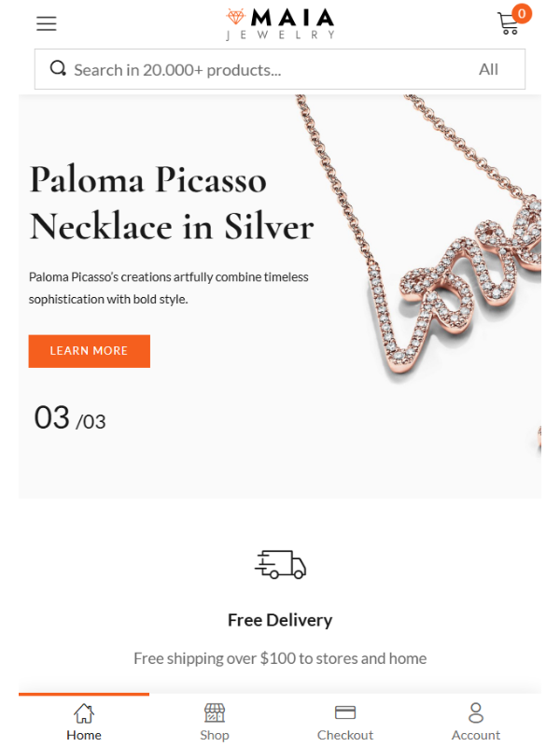560x747 pixels.
Task: Expand the All categories dropdown
Action: [488, 69]
